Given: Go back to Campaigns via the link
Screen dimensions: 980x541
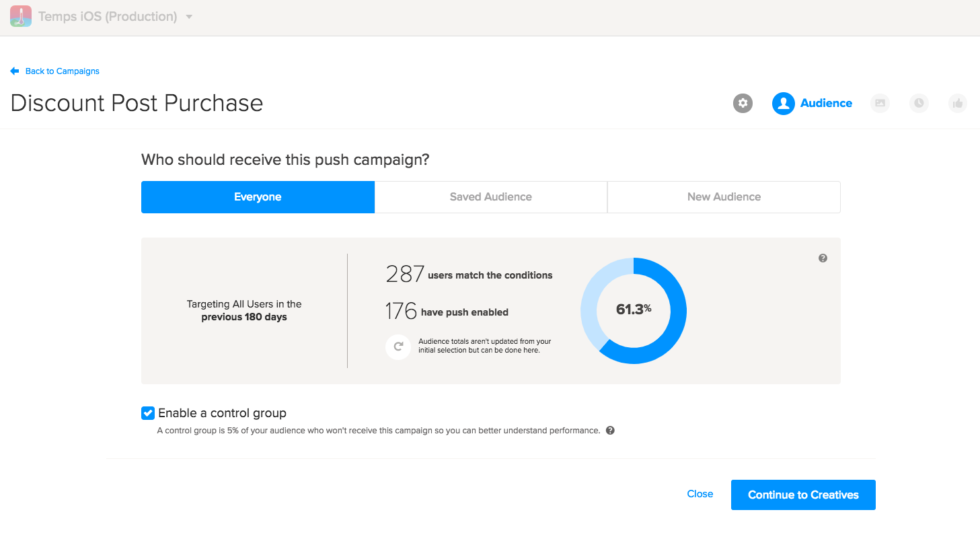Looking at the screenshot, I should pyautogui.click(x=62, y=71).
